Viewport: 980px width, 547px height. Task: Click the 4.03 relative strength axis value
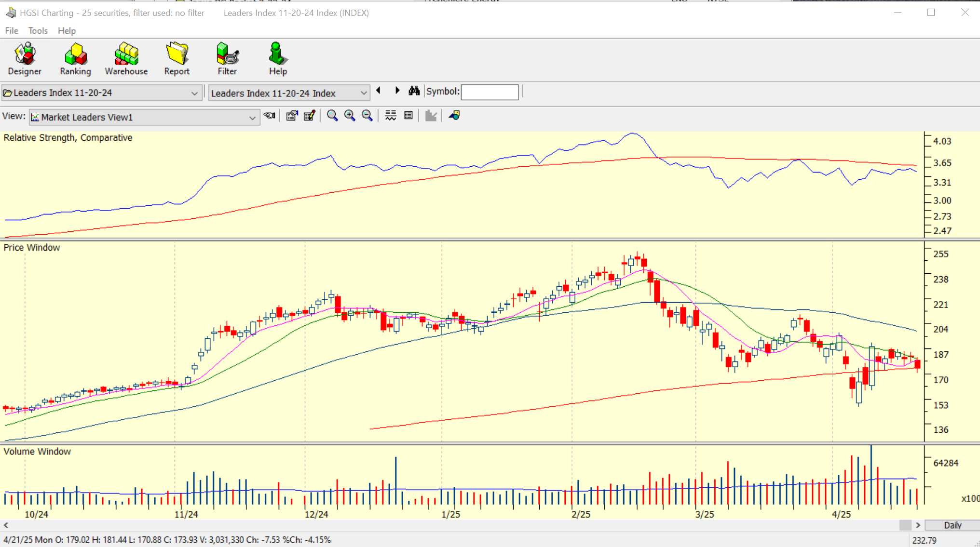(942, 141)
